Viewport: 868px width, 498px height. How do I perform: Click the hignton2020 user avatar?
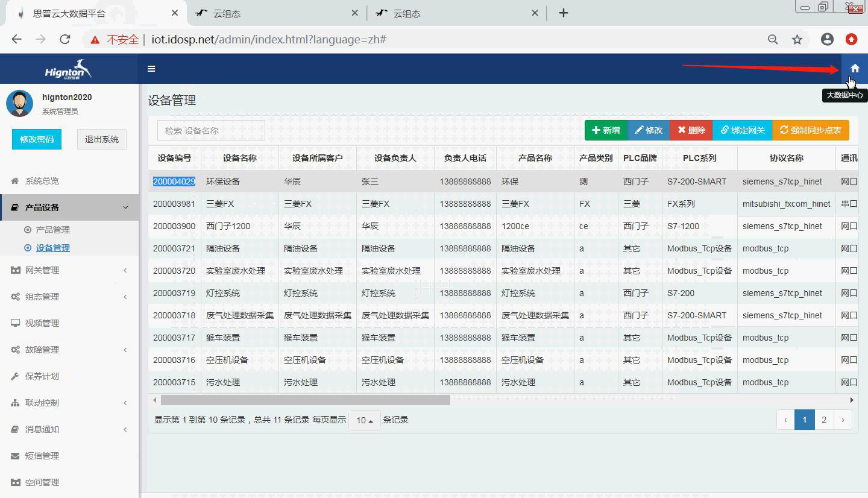(19, 103)
